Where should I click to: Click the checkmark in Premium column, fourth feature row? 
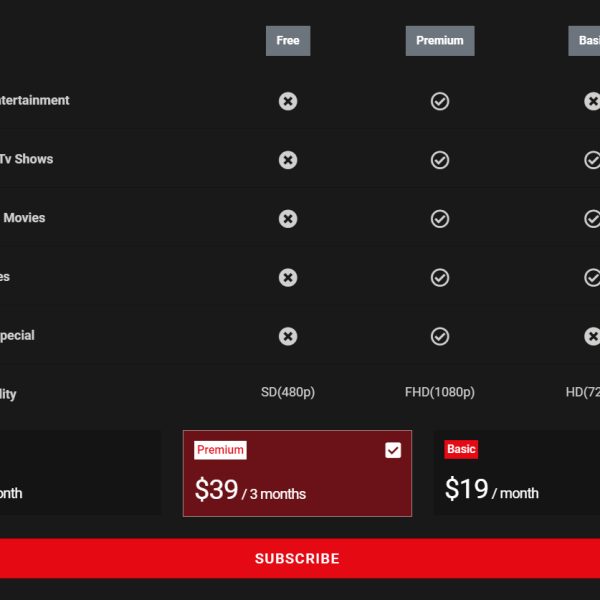point(440,277)
